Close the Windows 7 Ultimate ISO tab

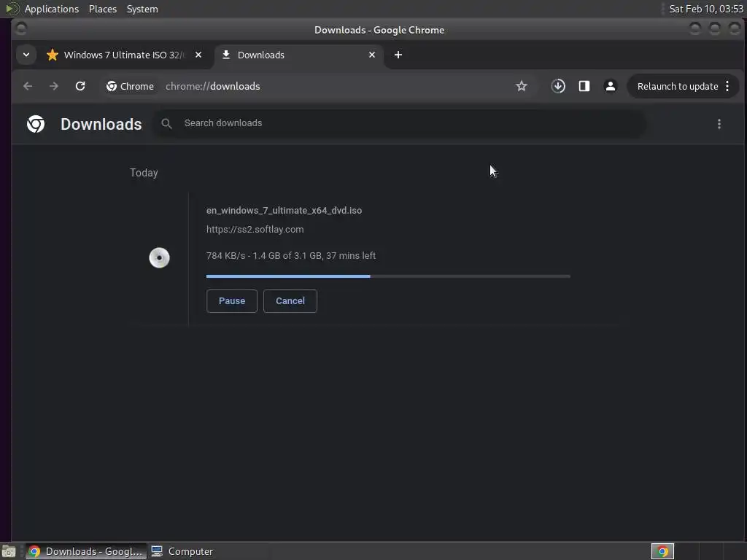(x=198, y=55)
